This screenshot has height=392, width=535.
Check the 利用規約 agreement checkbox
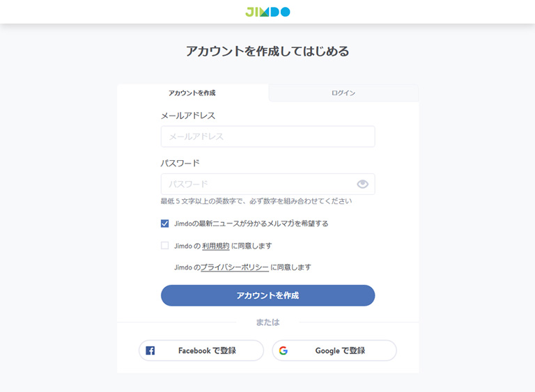165,246
